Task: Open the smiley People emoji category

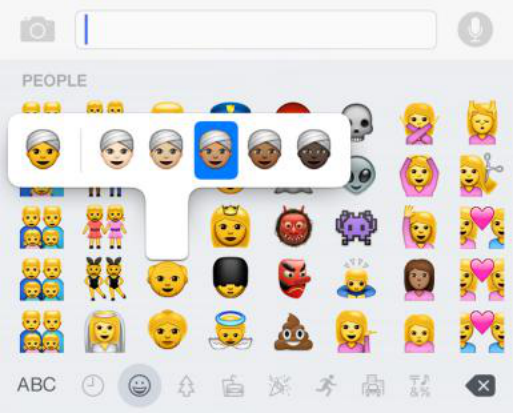Action: click(x=139, y=386)
